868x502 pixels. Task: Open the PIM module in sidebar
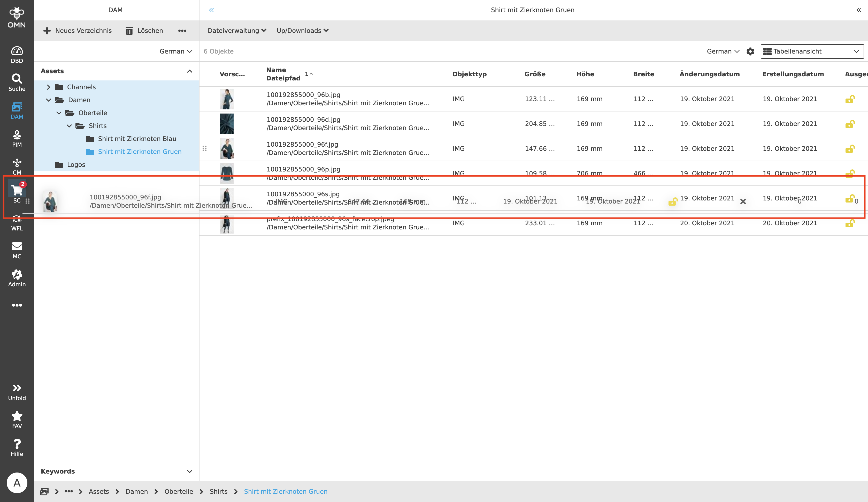pos(17,138)
